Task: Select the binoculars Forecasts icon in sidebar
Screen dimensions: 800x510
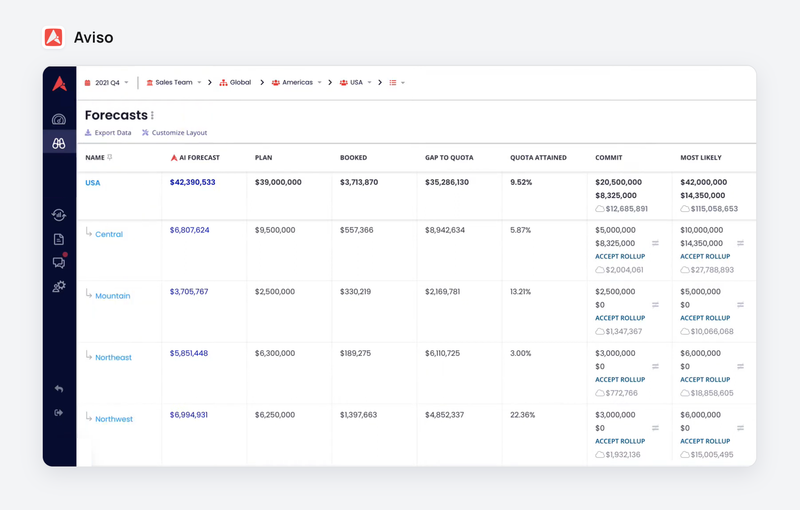Action: (x=59, y=144)
